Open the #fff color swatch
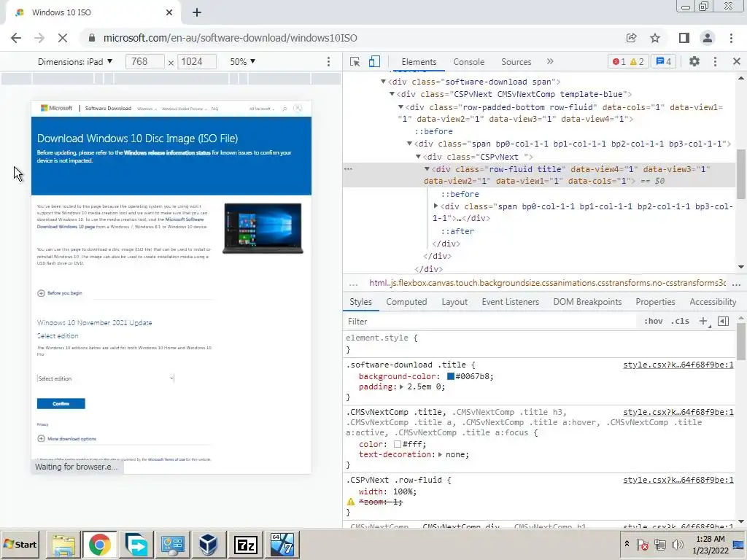This screenshot has height=560, width=747. tap(398, 444)
